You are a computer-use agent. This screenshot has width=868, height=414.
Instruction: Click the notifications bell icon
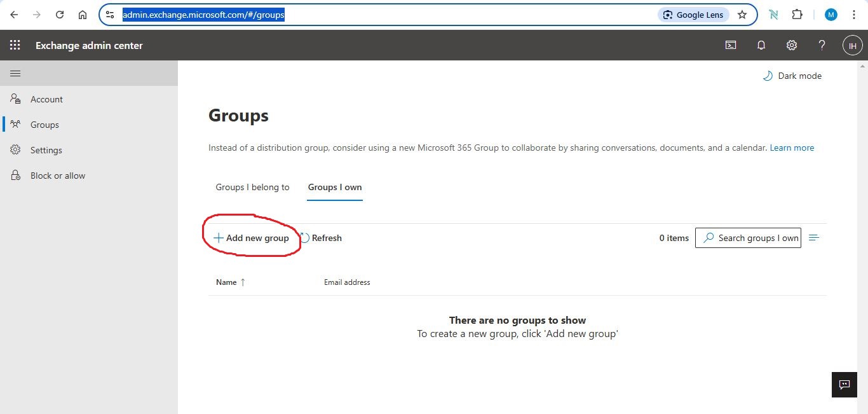point(761,45)
